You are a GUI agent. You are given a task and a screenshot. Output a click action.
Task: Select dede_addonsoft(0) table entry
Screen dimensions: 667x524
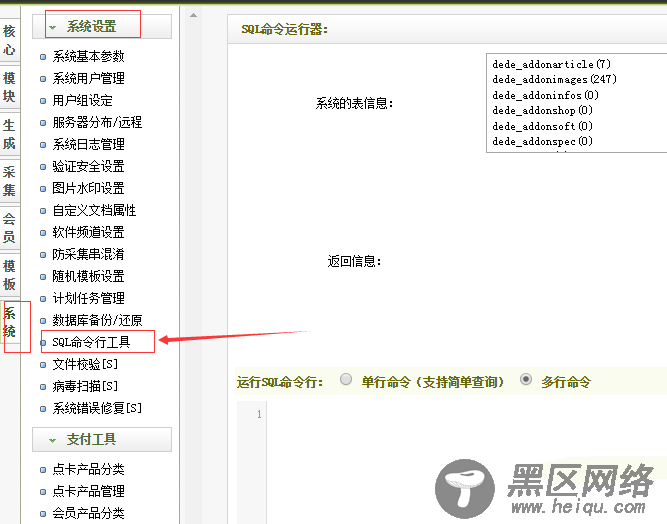tap(542, 126)
